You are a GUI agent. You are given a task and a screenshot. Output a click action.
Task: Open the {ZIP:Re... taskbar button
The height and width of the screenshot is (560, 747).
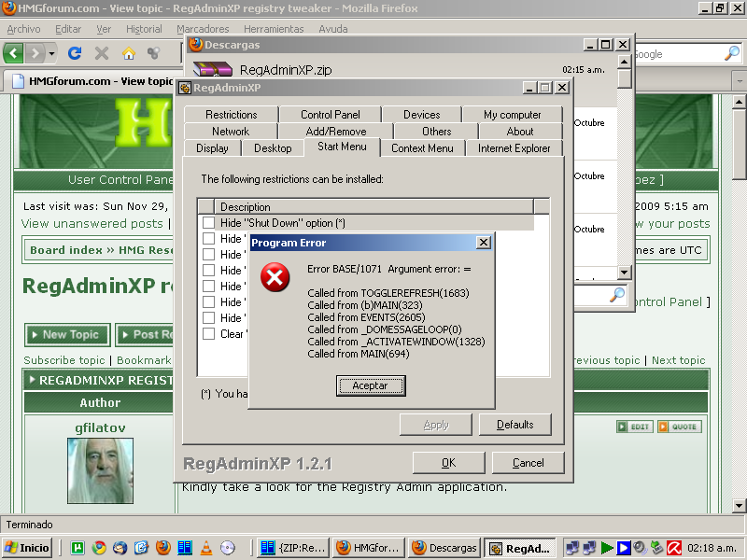click(292, 548)
